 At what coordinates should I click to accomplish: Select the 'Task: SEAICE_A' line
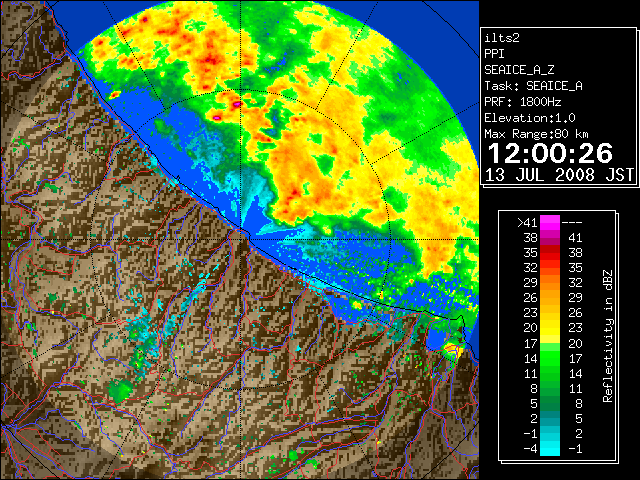pos(533,86)
